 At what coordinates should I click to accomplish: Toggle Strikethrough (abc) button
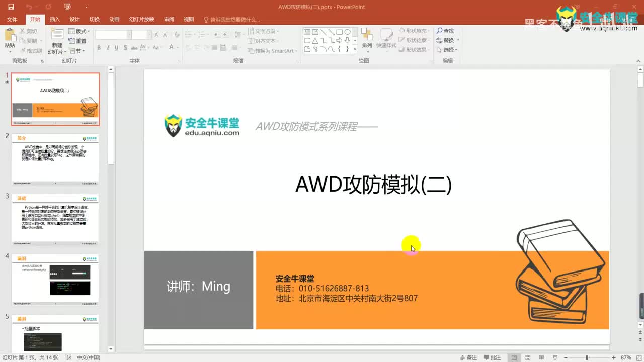(133, 48)
